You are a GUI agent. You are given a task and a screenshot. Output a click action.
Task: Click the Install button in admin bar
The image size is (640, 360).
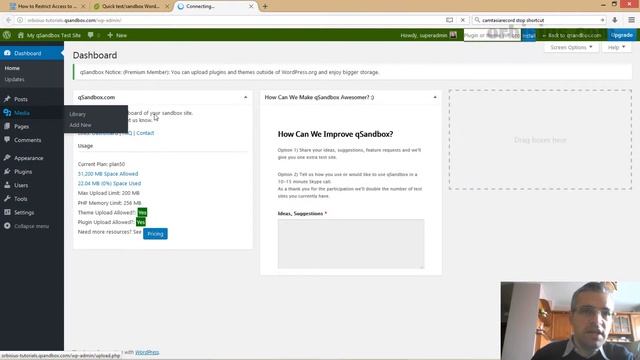[529, 36]
